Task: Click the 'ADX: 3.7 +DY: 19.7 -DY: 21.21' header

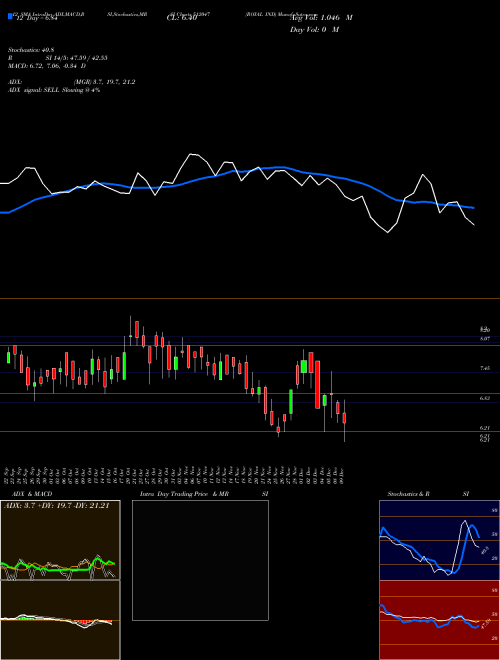Action: [56, 505]
